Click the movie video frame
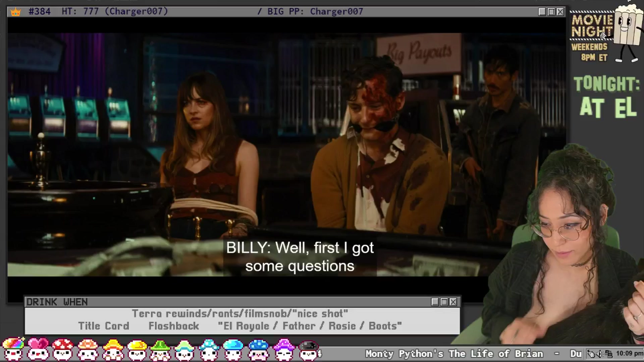The height and width of the screenshot is (362, 644). (x=287, y=154)
